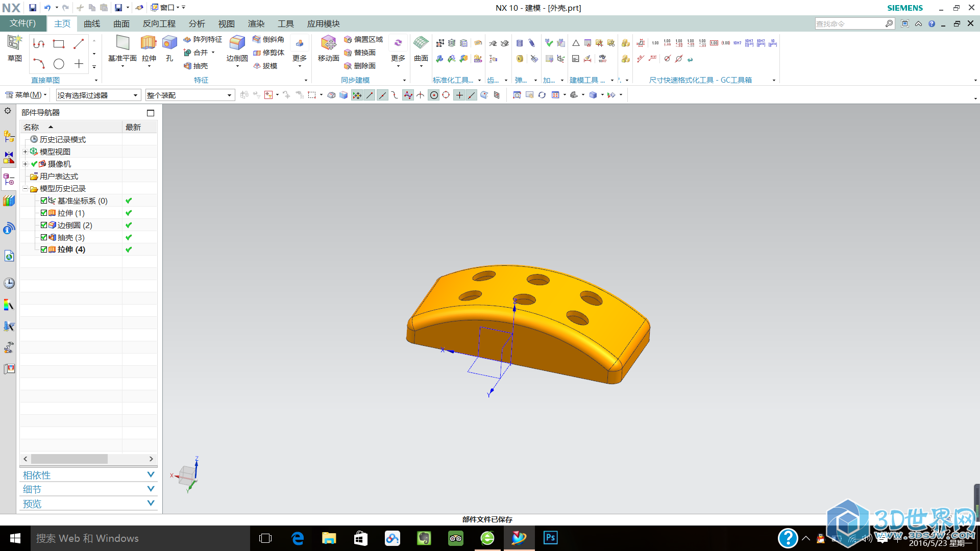
Task: Select the arc sketch tool
Action: point(39,64)
